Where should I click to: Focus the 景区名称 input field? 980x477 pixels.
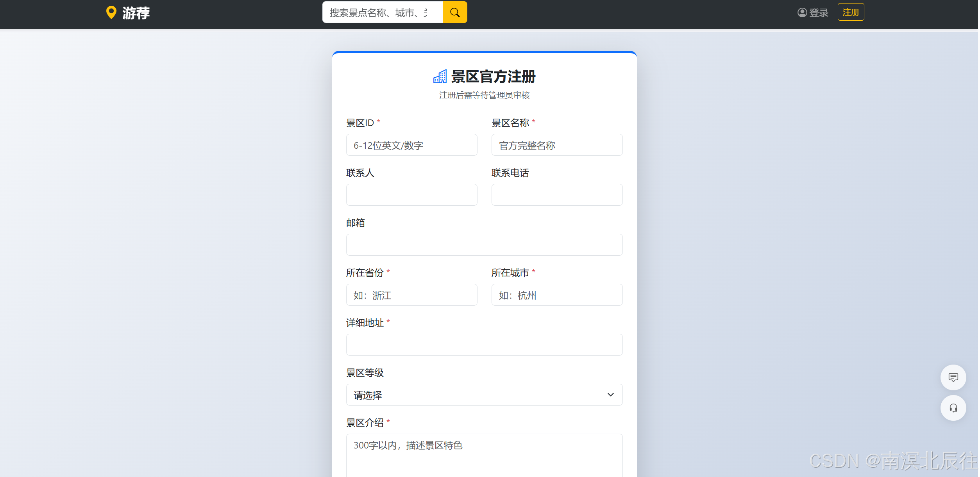click(x=557, y=145)
